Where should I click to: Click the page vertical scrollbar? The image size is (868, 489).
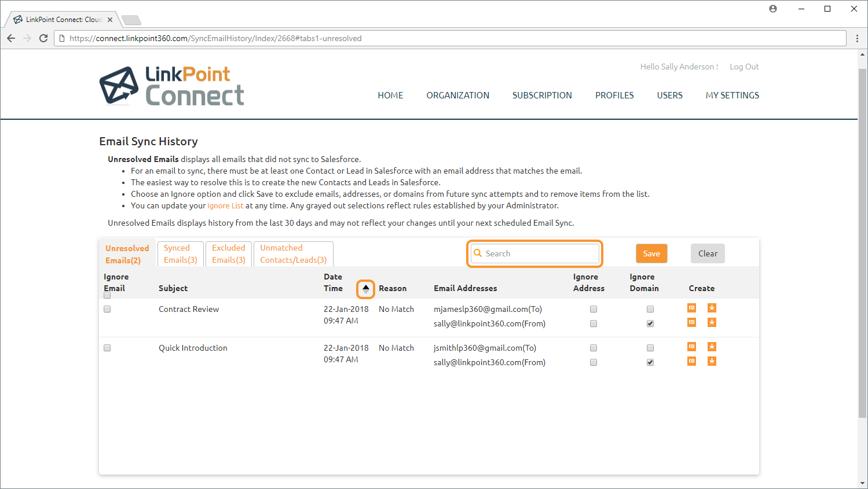click(863, 243)
